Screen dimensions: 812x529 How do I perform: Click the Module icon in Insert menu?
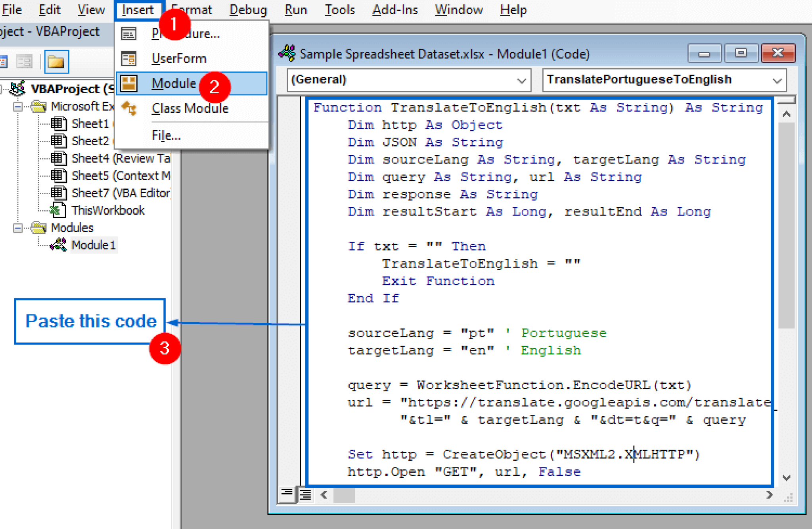tap(129, 83)
